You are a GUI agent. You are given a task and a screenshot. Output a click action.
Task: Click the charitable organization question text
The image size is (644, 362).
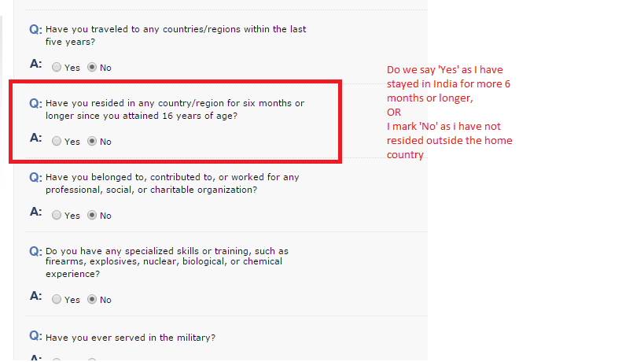click(172, 183)
